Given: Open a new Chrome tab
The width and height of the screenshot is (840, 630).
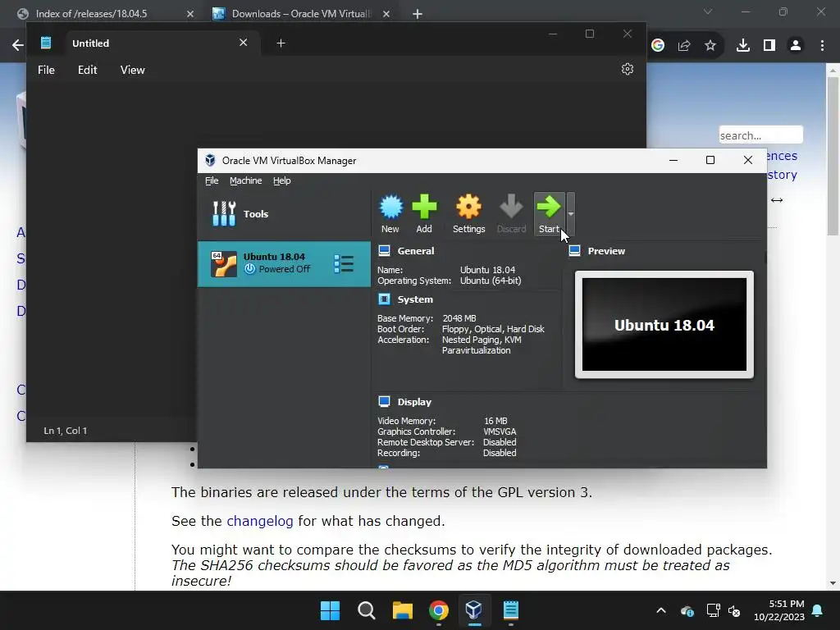Looking at the screenshot, I should 418,14.
